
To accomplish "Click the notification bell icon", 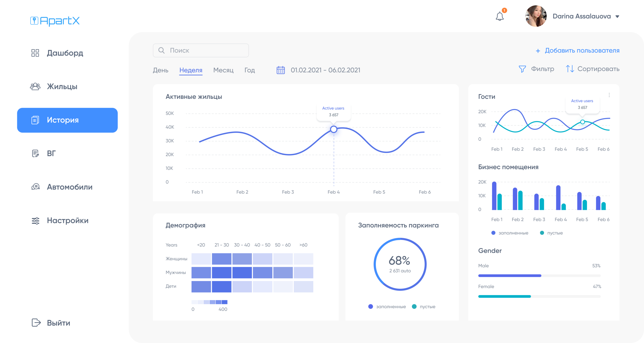I will (499, 16).
